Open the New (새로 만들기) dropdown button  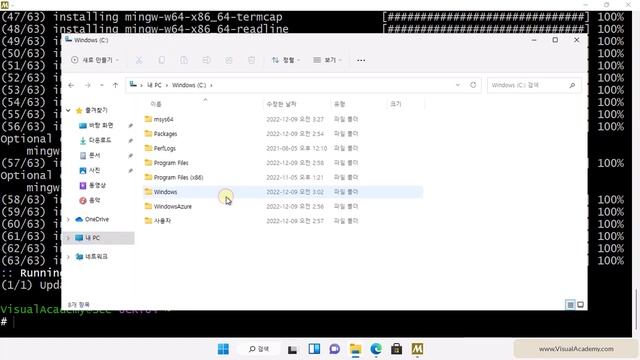coord(95,60)
